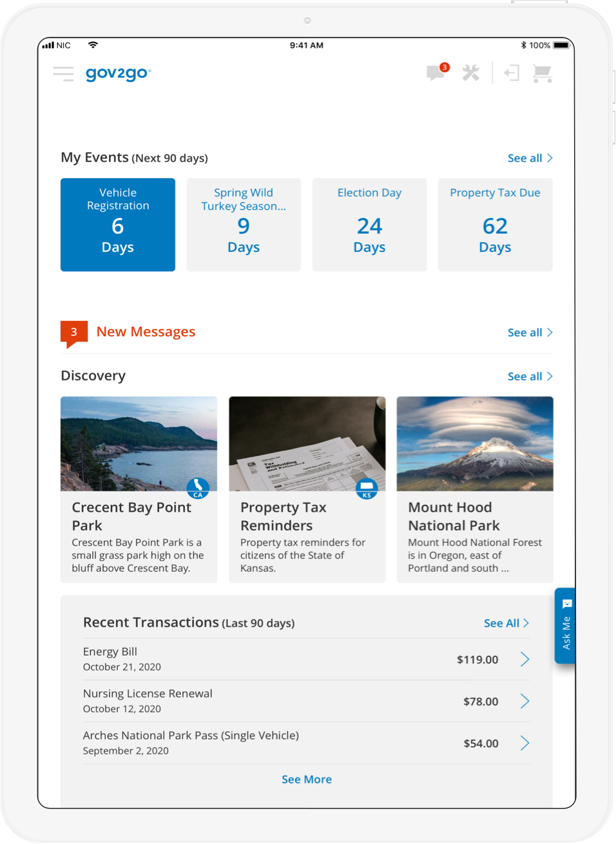The image size is (616, 844).
Task: Click the gov2go logo
Action: pyautogui.click(x=119, y=74)
